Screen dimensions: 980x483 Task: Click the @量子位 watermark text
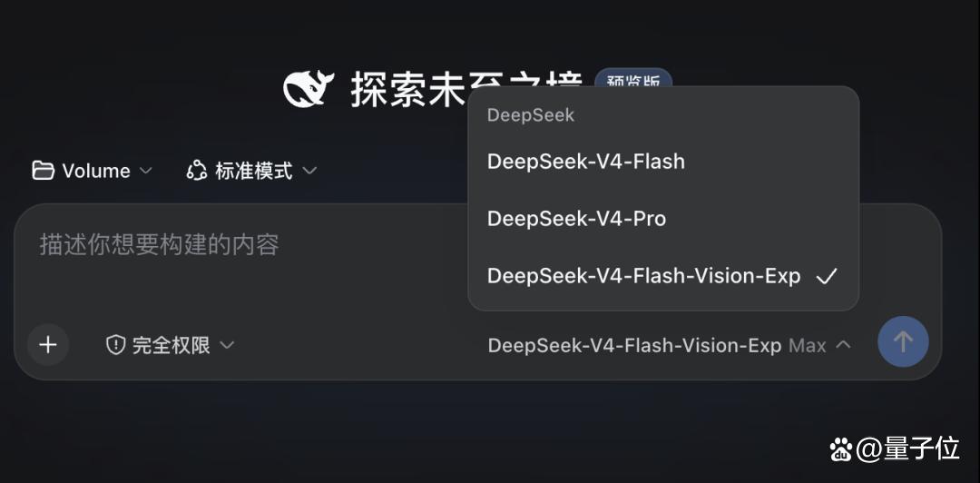[x=907, y=448]
